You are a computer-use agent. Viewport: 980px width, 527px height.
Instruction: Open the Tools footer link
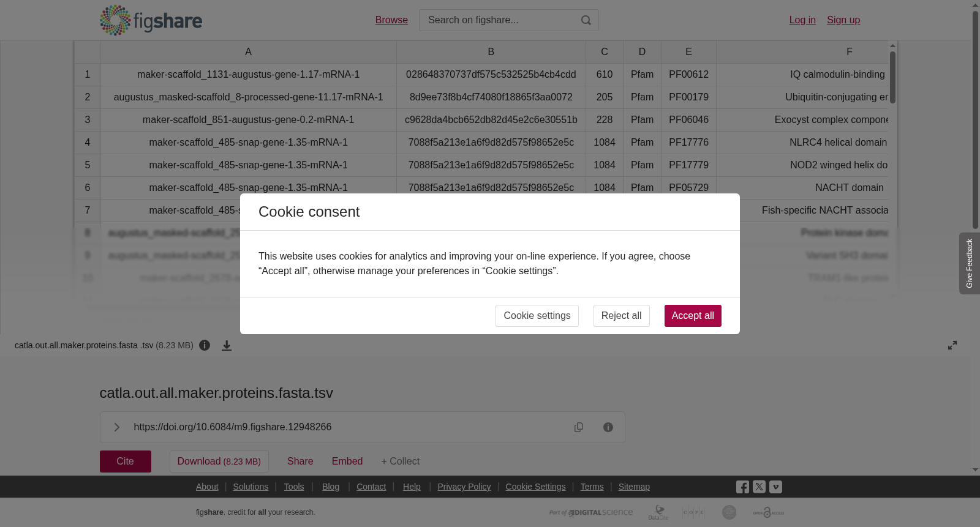[294, 487]
